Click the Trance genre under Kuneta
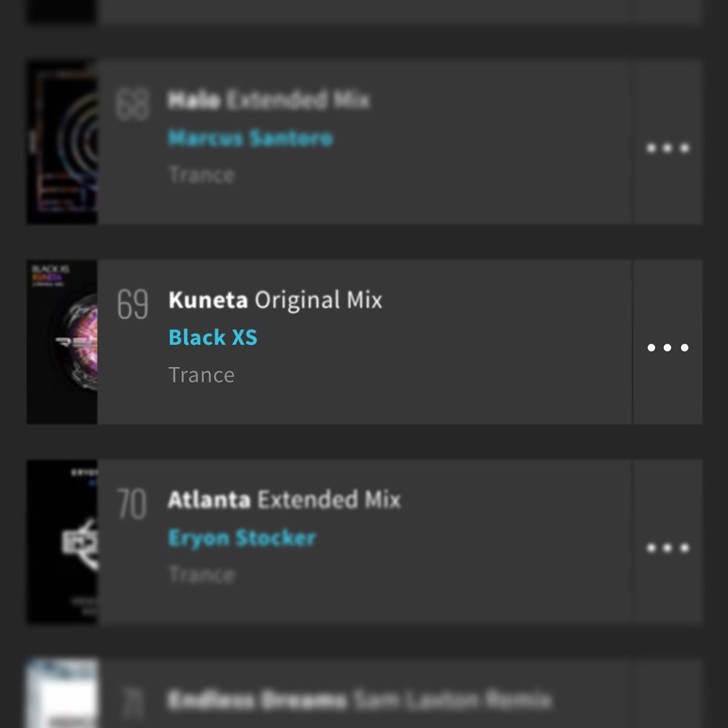The height and width of the screenshot is (728, 728). coord(201,375)
